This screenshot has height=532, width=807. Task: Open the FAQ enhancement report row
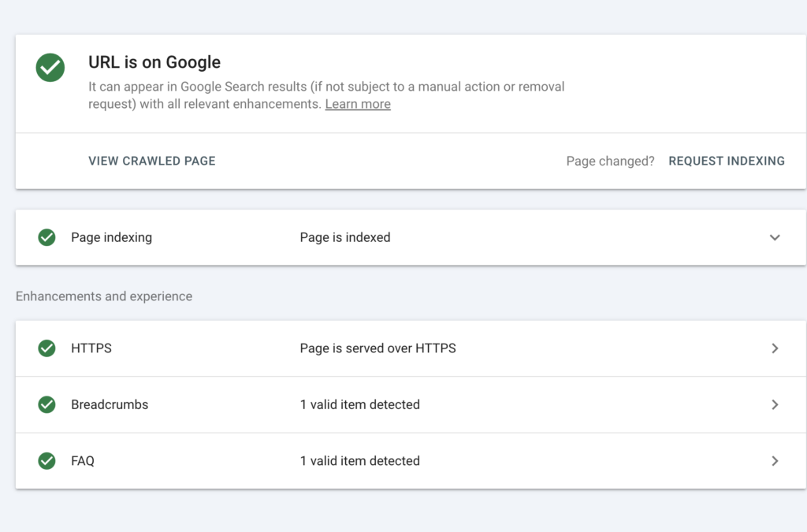[394, 461]
